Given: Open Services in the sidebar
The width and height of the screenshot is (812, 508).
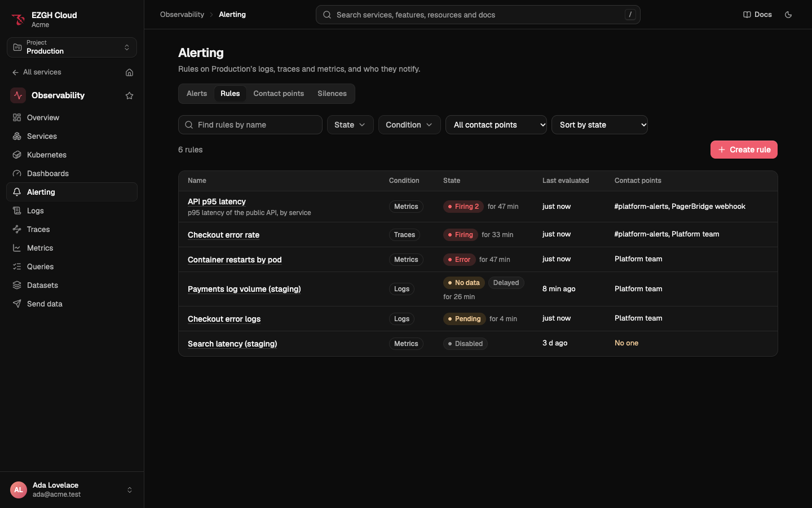Looking at the screenshot, I should coord(72,136).
